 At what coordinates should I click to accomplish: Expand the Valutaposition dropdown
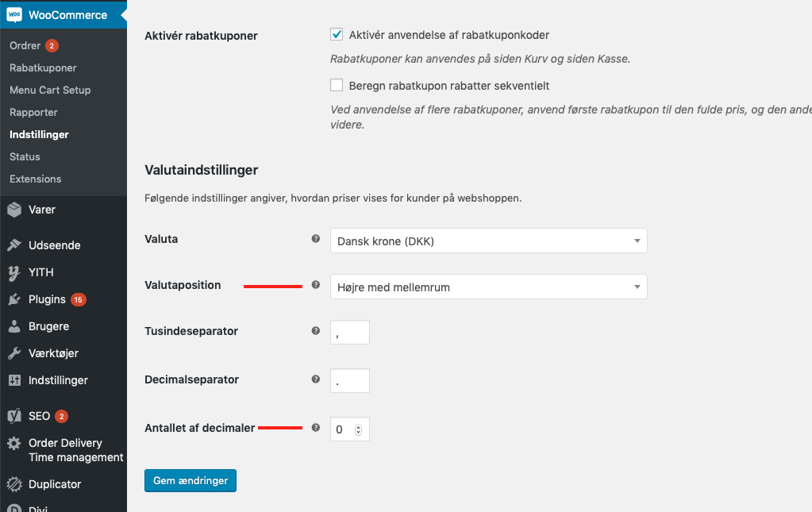(x=488, y=287)
